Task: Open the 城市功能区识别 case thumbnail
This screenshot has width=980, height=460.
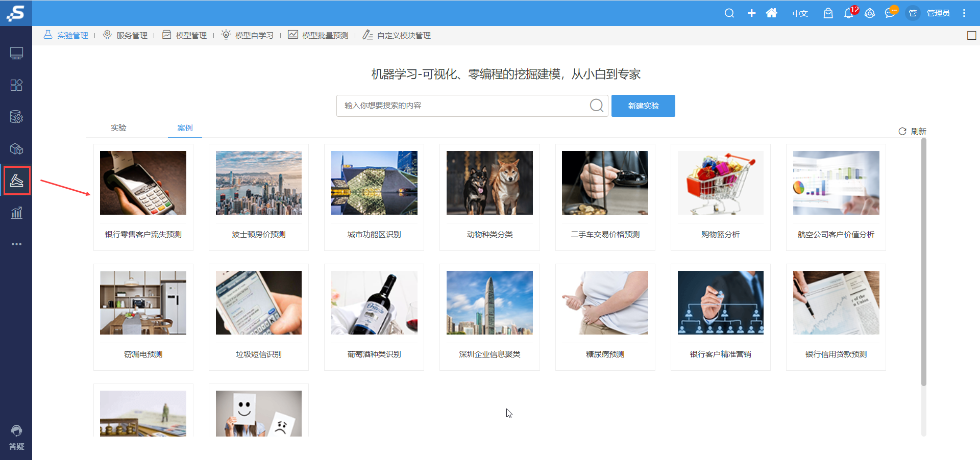Action: [x=374, y=183]
